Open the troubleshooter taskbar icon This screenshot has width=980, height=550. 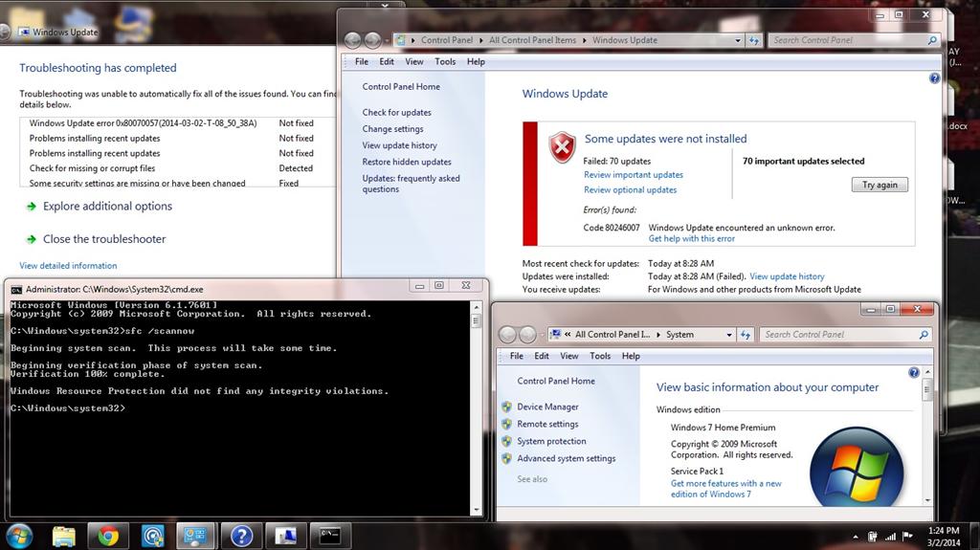pos(285,536)
